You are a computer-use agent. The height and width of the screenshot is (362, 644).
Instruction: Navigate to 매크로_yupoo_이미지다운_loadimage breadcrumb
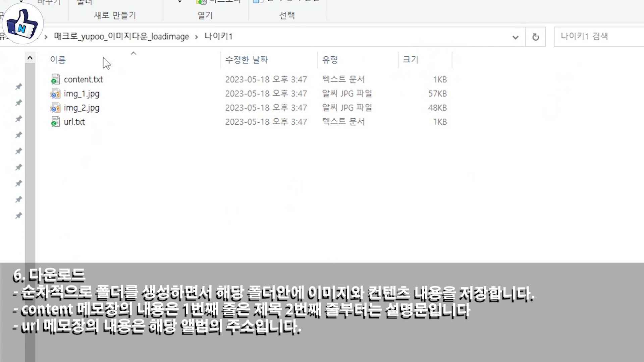(121, 37)
